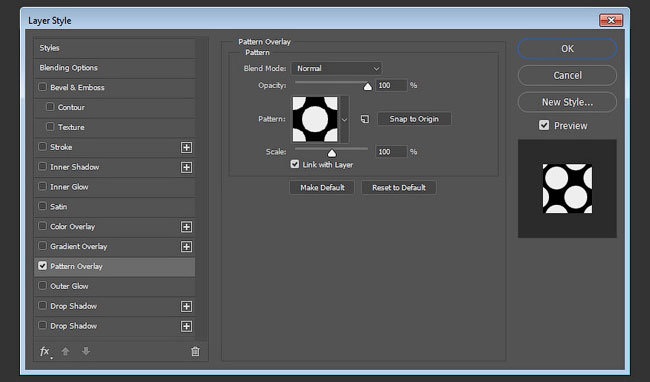Enable the Outer Glow checkbox
Image resolution: width=650 pixels, height=382 pixels.
[x=42, y=286]
